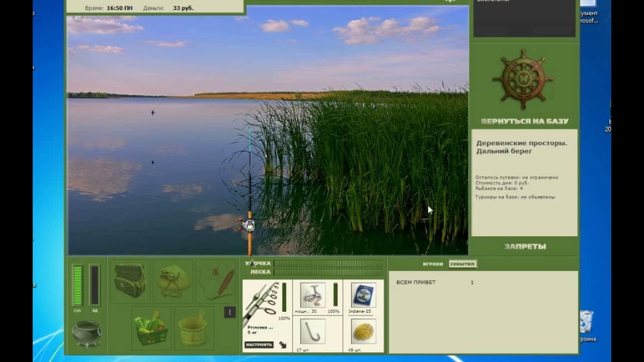The image size is (644, 362).
Task: Click the green ЕДА food level bar
Action: 77,285
